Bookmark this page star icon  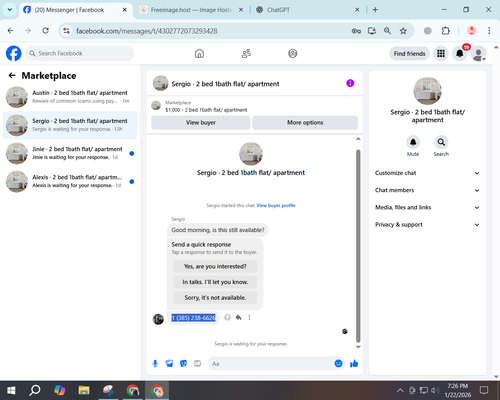(403, 31)
